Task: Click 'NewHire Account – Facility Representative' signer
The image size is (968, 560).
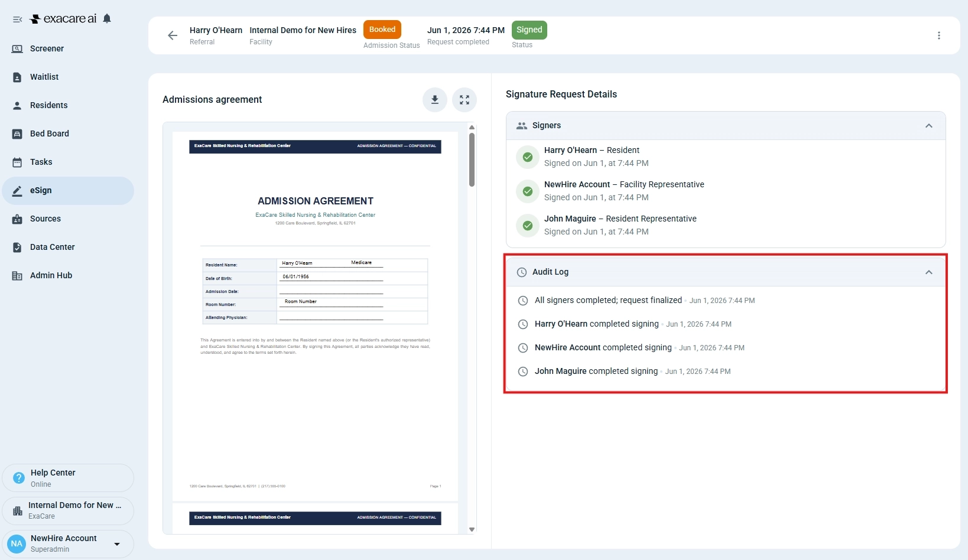Action: pyautogui.click(x=624, y=184)
